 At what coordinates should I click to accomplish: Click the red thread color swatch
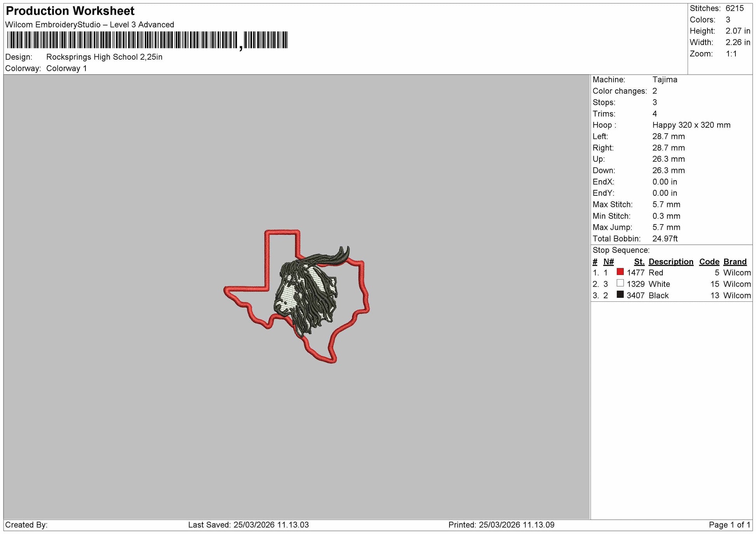coord(620,272)
